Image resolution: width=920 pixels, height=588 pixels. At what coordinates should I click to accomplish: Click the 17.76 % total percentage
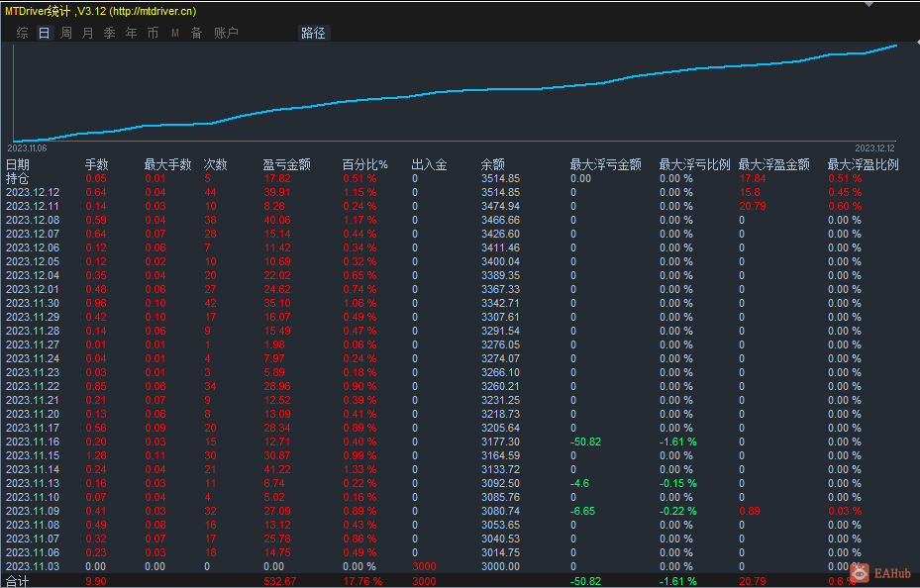[362, 581]
